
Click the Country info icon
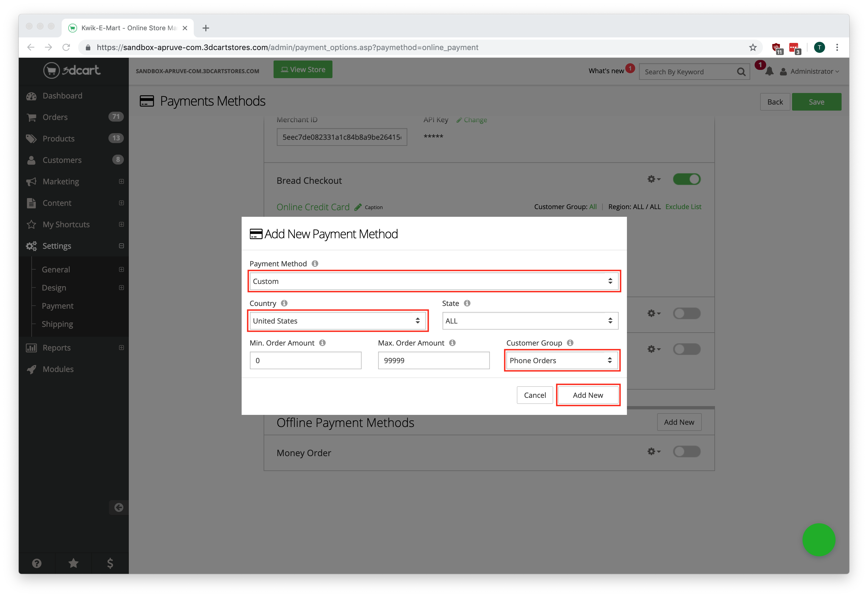point(284,303)
